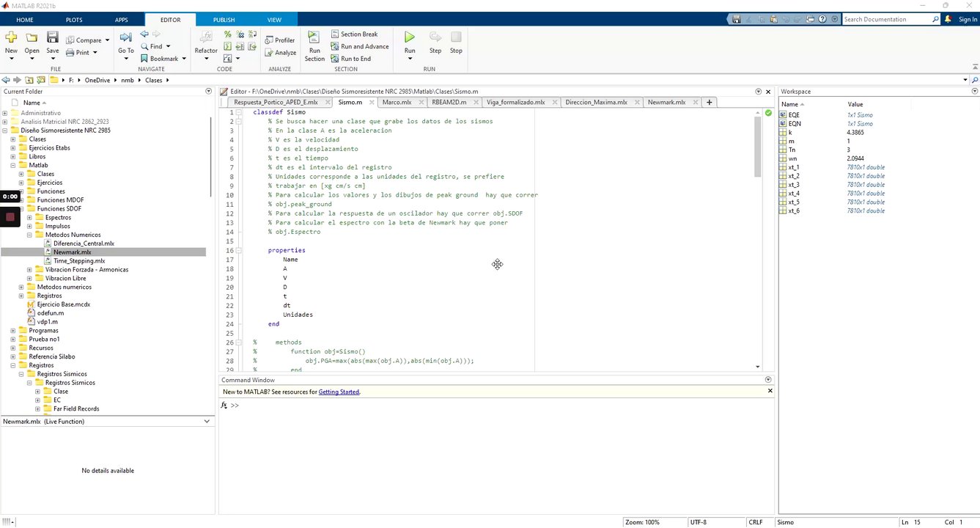Click the Step button
The image size is (980, 528).
[x=435, y=43]
